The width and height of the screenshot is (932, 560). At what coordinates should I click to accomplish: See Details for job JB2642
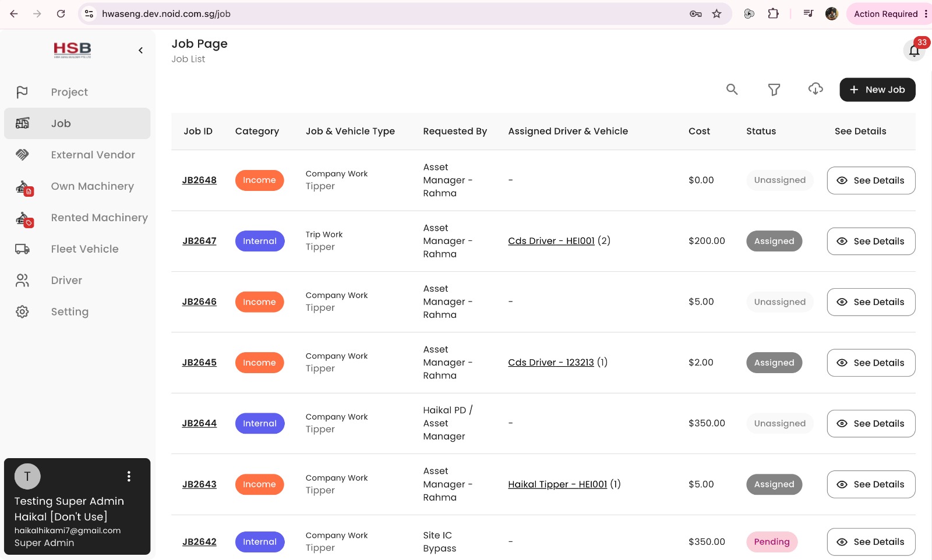[x=871, y=542]
